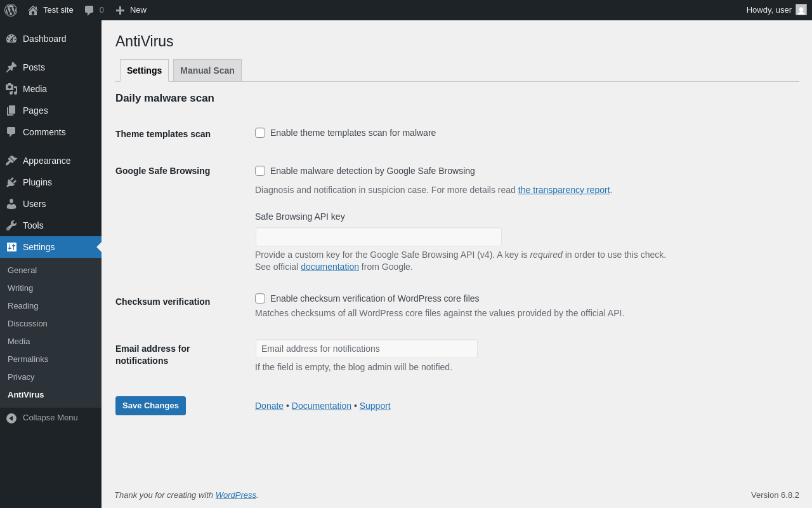
Task: Open General settings submenu item
Action: [22, 271]
